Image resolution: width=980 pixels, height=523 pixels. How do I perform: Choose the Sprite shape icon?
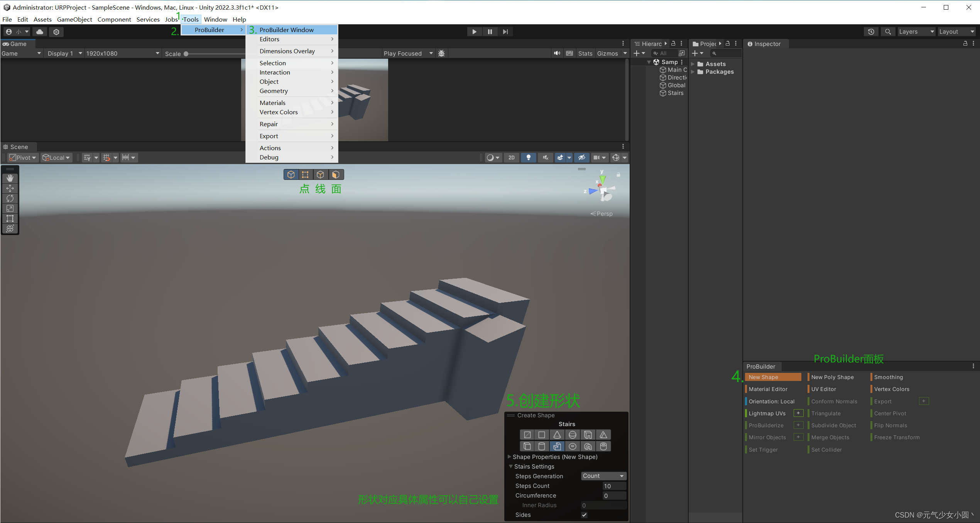click(x=527, y=435)
